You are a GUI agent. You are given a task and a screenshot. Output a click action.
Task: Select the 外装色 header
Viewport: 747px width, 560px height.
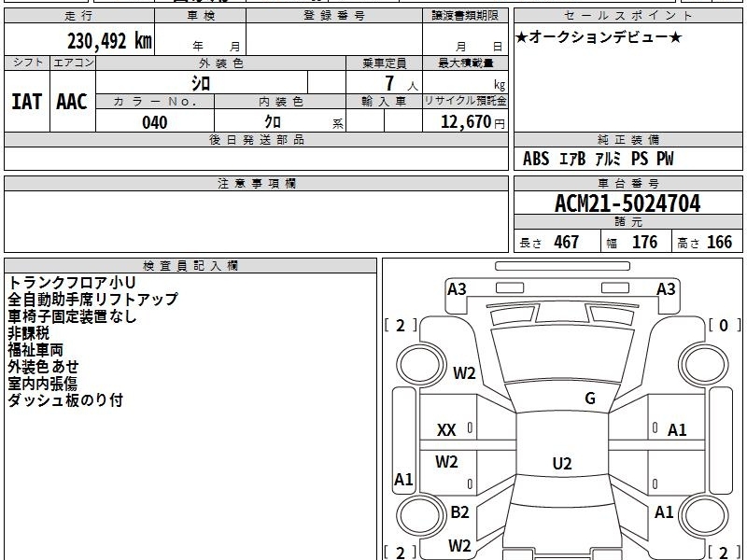[220, 63]
